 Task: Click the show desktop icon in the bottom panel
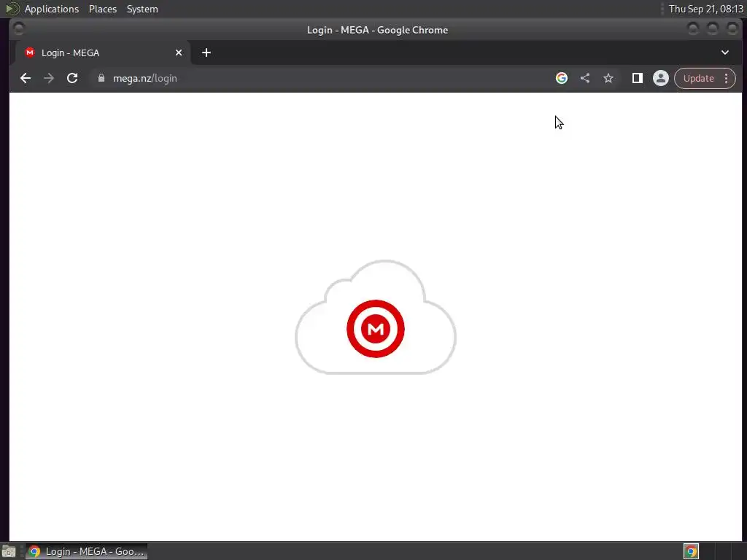[9, 551]
